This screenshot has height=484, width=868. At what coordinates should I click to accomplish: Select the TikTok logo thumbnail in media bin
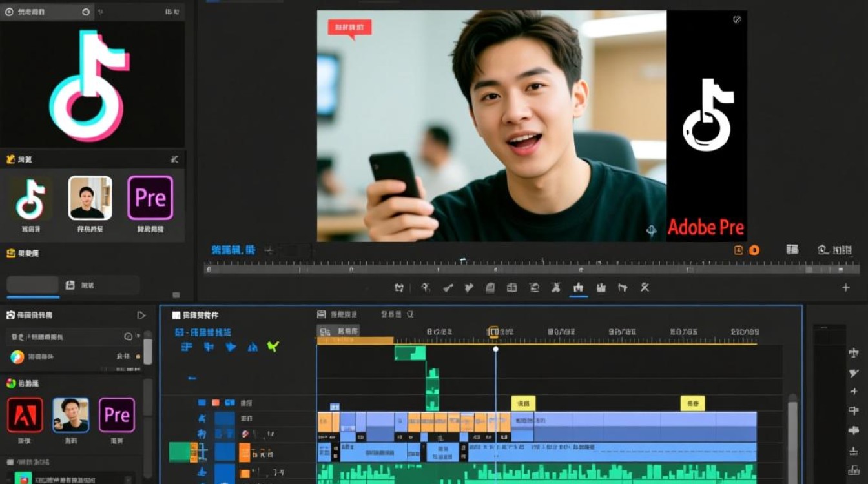[30, 198]
